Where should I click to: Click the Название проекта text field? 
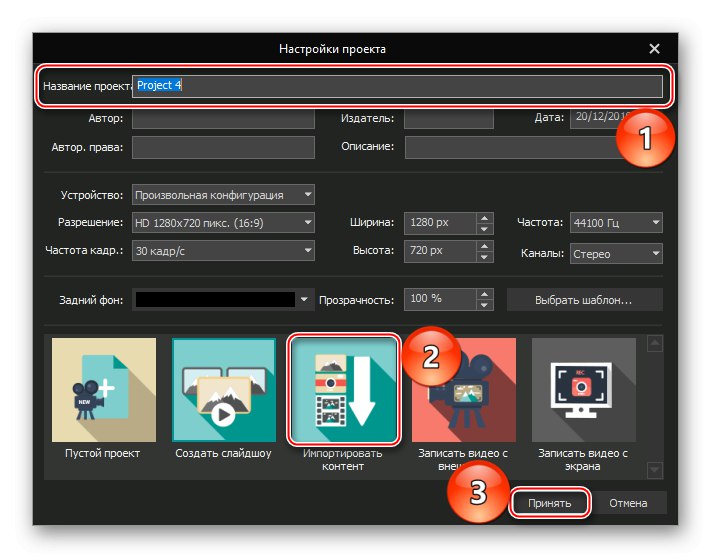tap(397, 86)
